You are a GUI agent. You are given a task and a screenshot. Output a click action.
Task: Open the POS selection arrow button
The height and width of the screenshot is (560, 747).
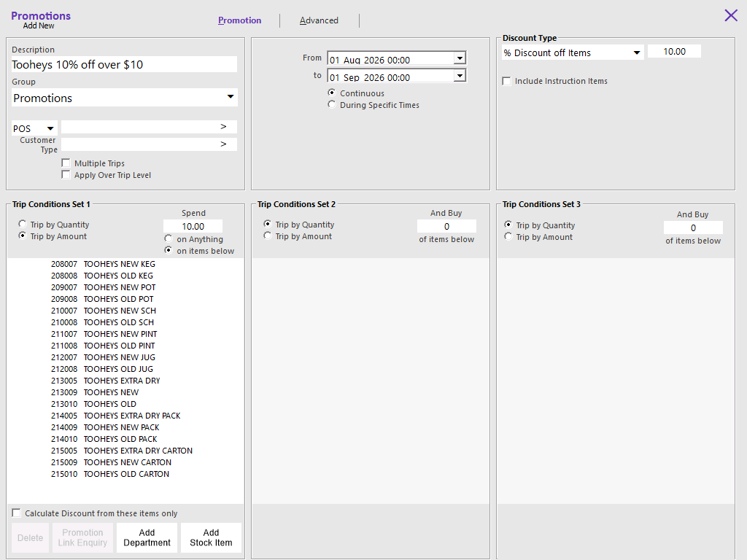pos(223,127)
